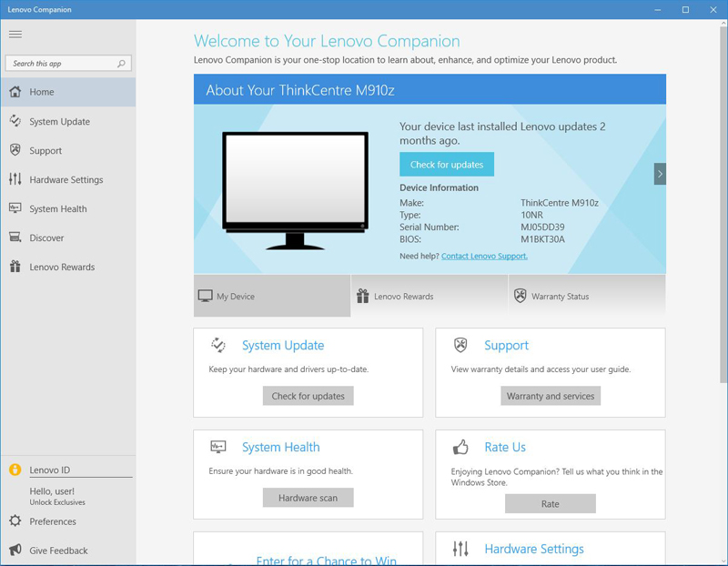Viewport: 728px width, 566px height.
Task: Click the Hardware Settings card sliders icon
Action: [x=460, y=549]
